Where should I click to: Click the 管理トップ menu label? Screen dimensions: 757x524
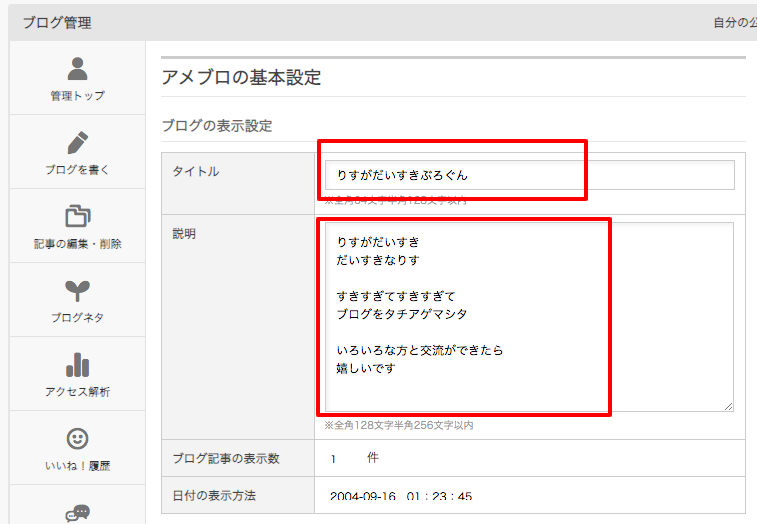pos(77,96)
